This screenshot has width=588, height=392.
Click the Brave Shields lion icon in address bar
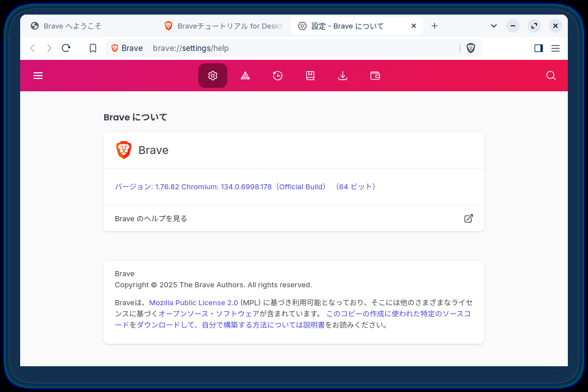(470, 48)
